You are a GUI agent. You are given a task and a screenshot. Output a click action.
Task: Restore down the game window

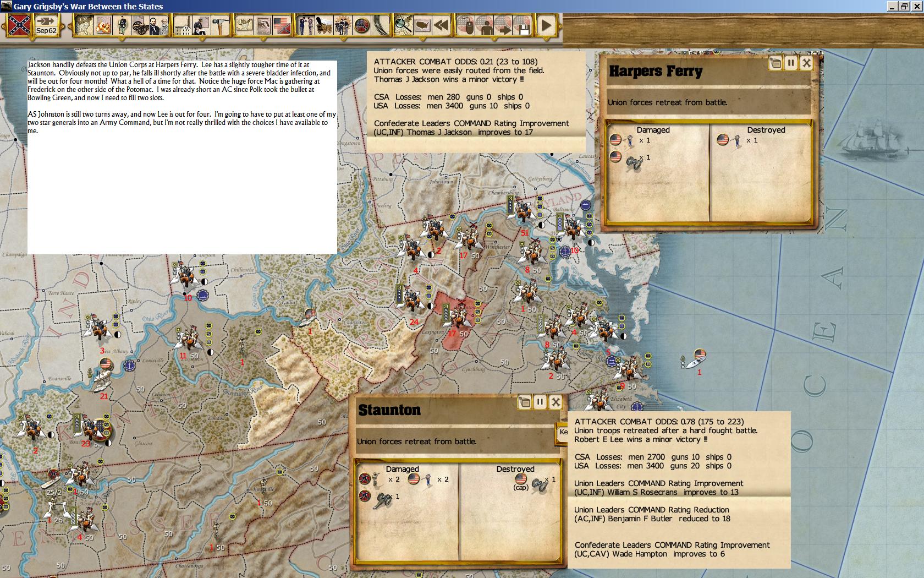905,6
